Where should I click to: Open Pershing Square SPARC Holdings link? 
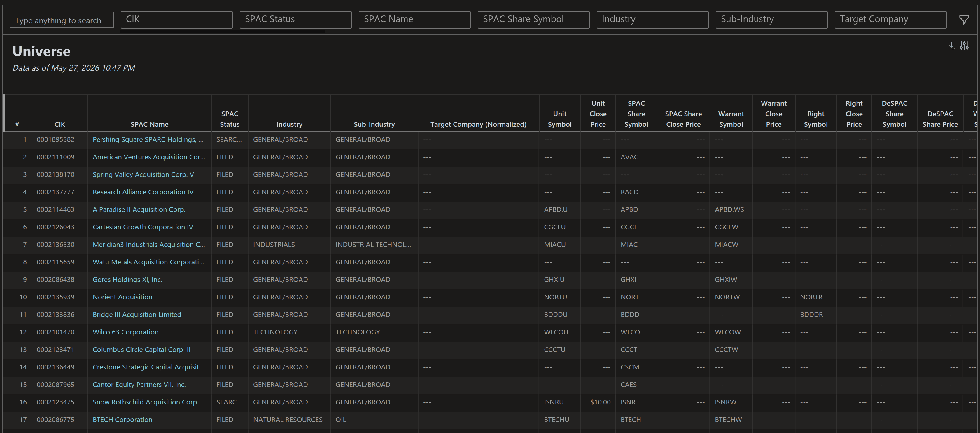[x=148, y=140]
